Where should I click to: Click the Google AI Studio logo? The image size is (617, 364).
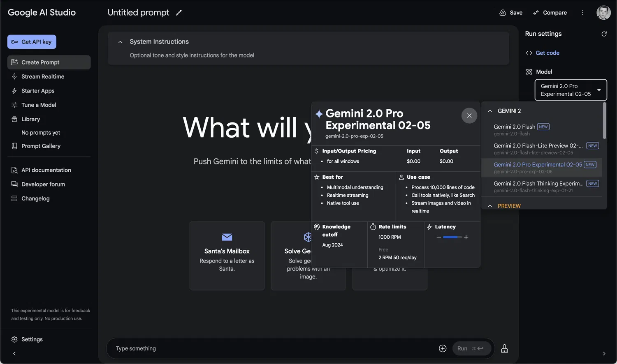click(x=42, y=12)
